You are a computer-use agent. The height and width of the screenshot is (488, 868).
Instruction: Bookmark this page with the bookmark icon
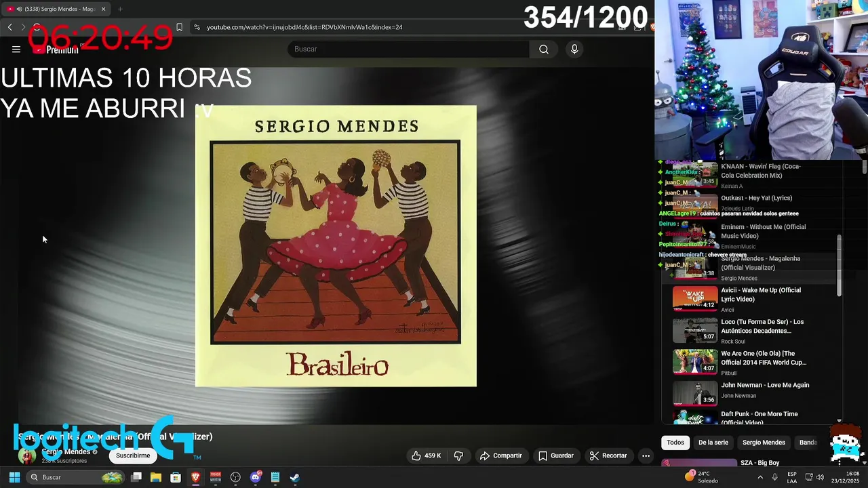(x=179, y=27)
